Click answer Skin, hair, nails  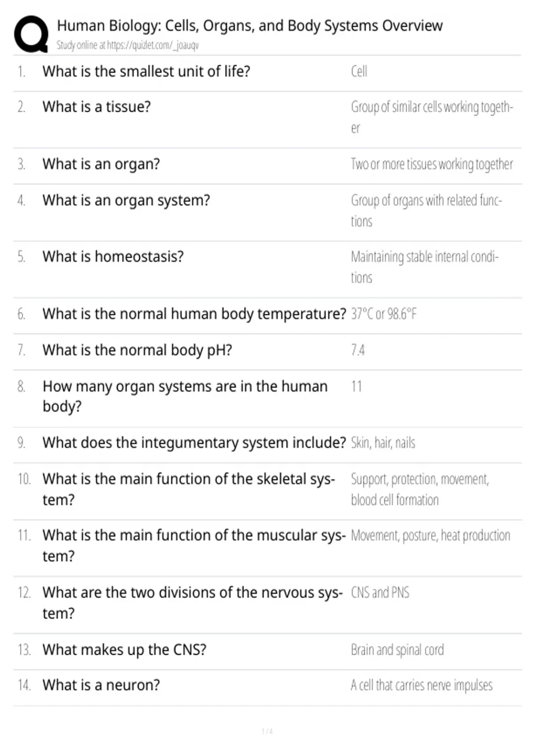coord(383,443)
